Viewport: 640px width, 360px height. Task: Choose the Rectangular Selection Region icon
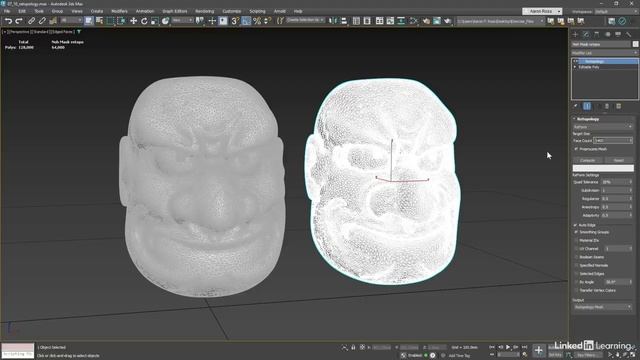point(110,21)
